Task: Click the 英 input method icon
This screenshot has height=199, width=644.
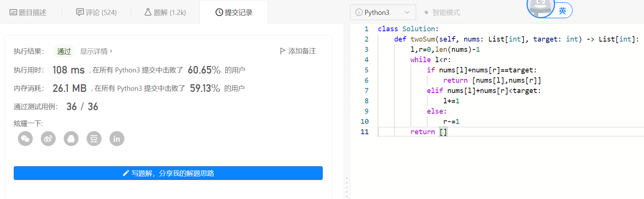Action: point(562,11)
